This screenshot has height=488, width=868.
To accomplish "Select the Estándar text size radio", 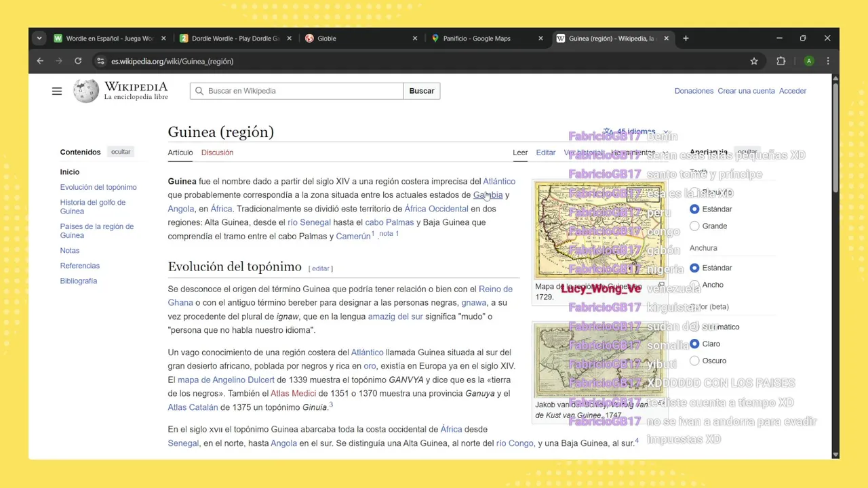I will 694,209.
